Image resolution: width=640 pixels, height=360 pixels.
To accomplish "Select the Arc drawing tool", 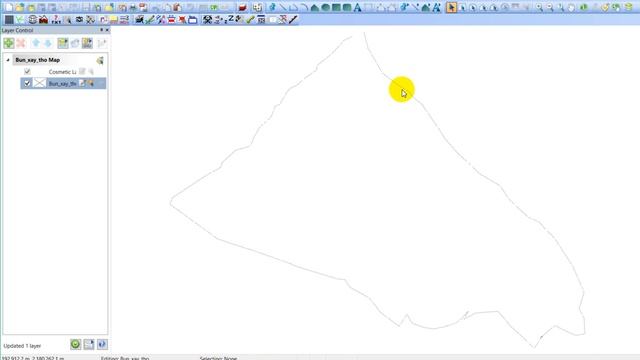I will click(304, 8).
